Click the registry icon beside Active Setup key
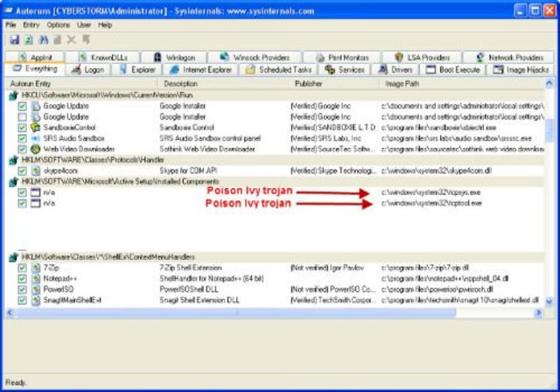Viewport: 560px width, 392px height. (x=14, y=182)
